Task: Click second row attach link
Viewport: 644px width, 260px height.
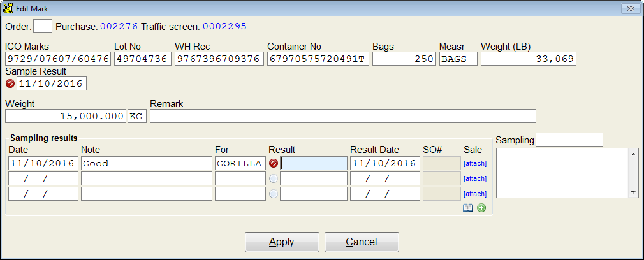Action: click(x=475, y=178)
